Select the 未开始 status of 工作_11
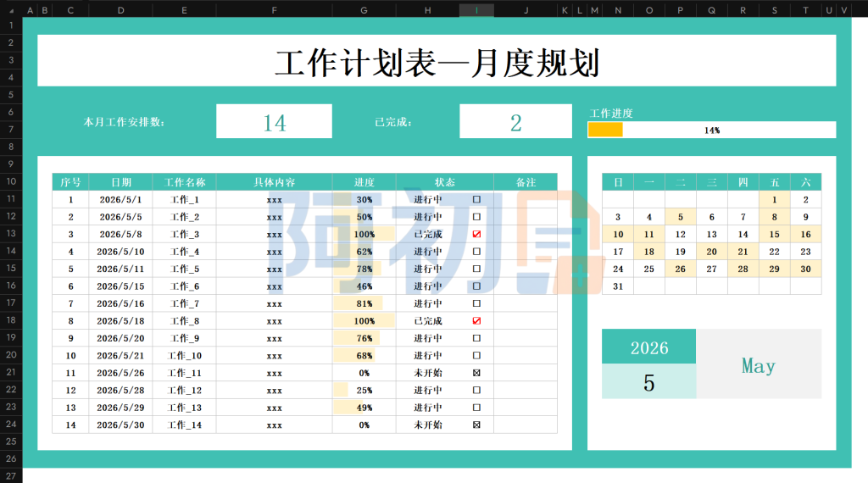This screenshot has width=868, height=483. 428,373
